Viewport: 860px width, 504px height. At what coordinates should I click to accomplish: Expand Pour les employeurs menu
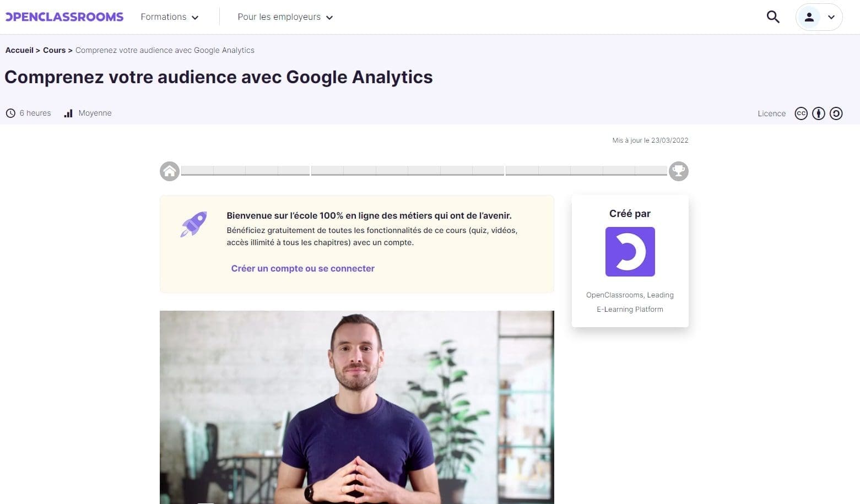pos(285,17)
